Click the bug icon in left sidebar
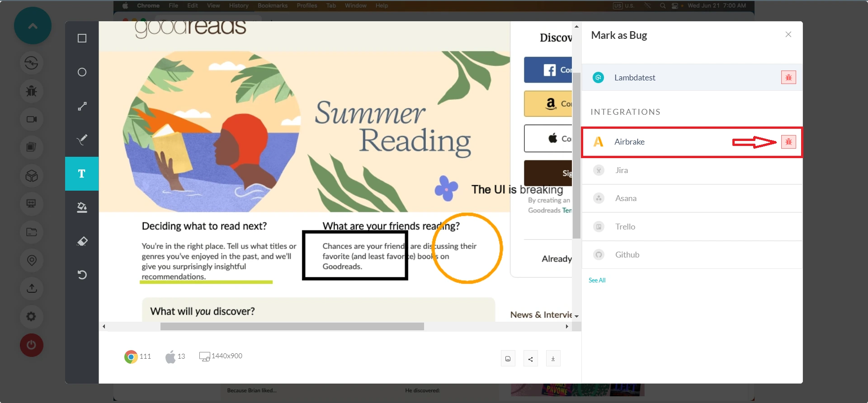 click(32, 91)
